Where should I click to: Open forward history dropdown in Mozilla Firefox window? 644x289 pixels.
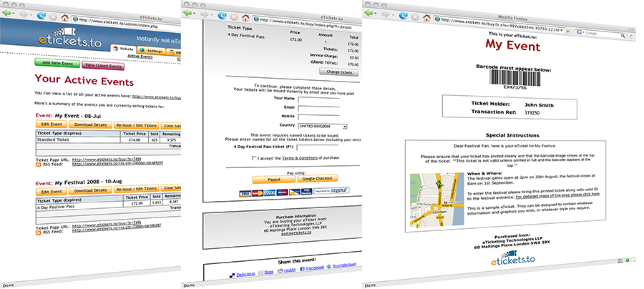point(392,16)
